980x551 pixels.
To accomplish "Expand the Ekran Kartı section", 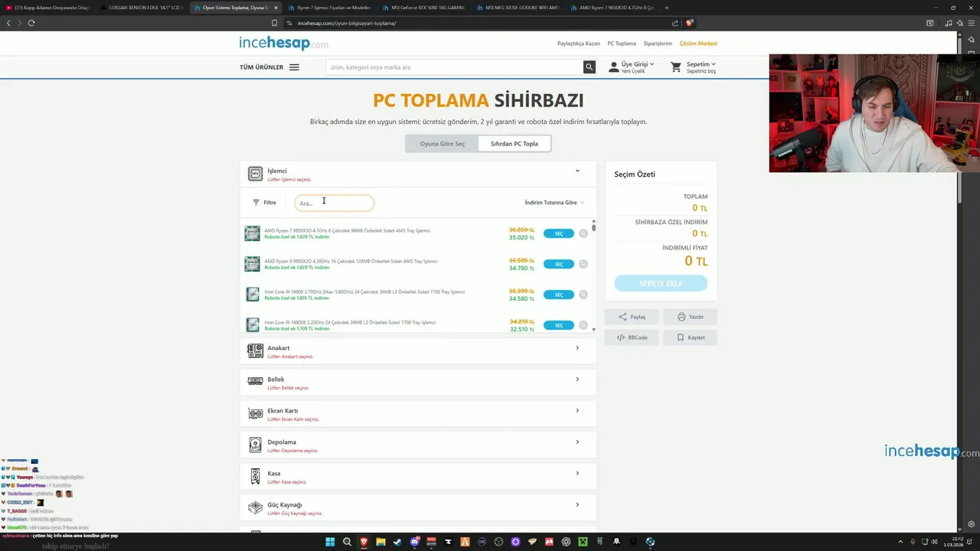I will pos(577,410).
